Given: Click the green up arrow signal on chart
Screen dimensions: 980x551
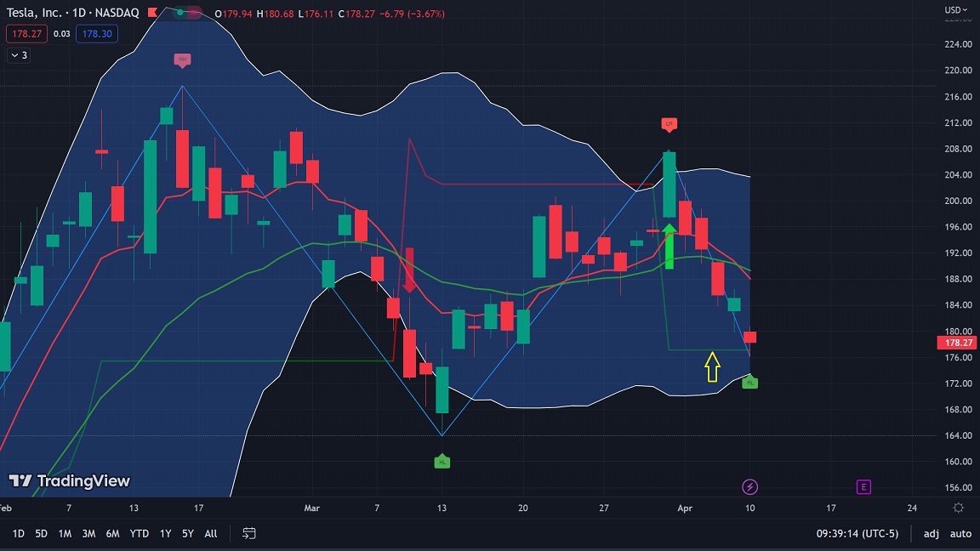Looking at the screenshot, I should [669, 247].
